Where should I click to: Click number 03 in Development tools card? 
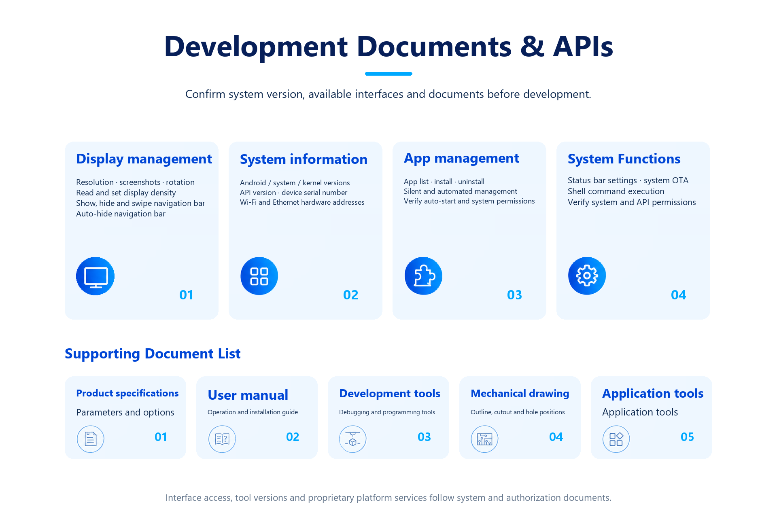(x=424, y=437)
